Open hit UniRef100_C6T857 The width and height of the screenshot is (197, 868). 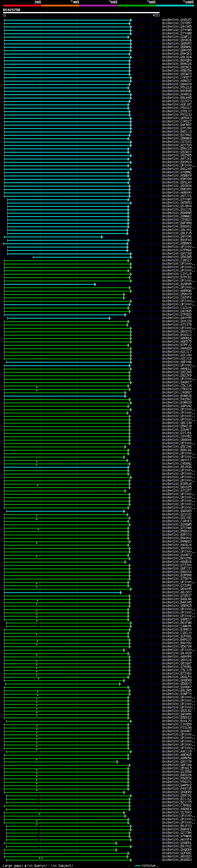[177, 23]
